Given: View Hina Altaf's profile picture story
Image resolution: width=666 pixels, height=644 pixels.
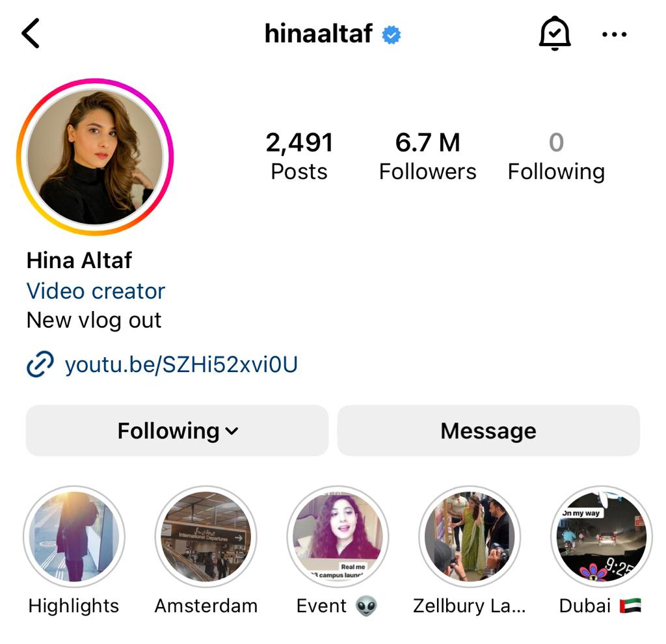Looking at the screenshot, I should 95,156.
